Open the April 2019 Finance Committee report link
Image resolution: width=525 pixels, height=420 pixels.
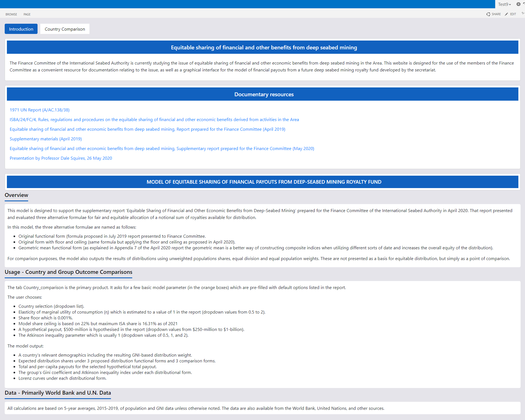tap(147, 129)
